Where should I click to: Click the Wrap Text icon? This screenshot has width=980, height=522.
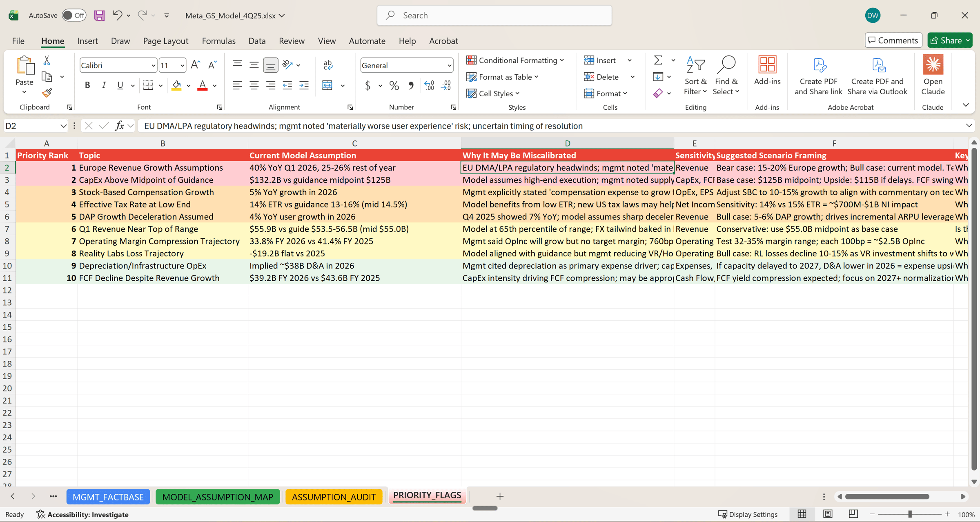(x=328, y=65)
